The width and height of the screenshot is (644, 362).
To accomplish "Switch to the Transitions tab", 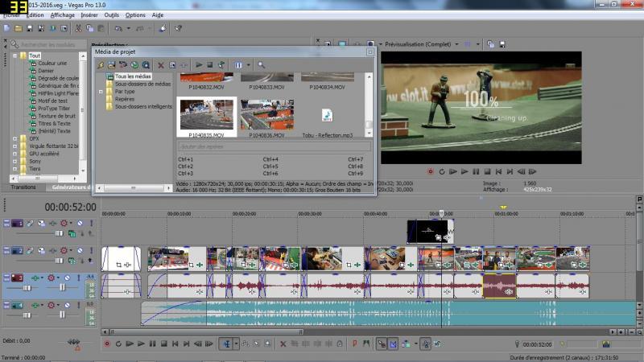I will point(23,187).
